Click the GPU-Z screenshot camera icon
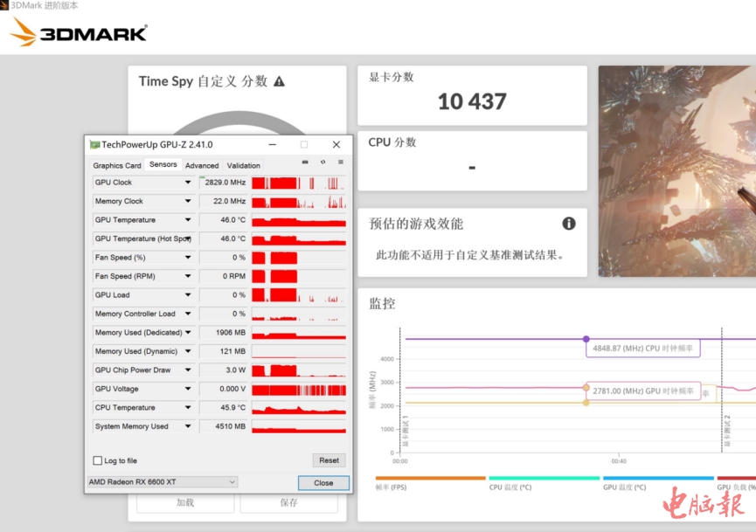Image resolution: width=756 pixels, height=532 pixels. click(305, 162)
